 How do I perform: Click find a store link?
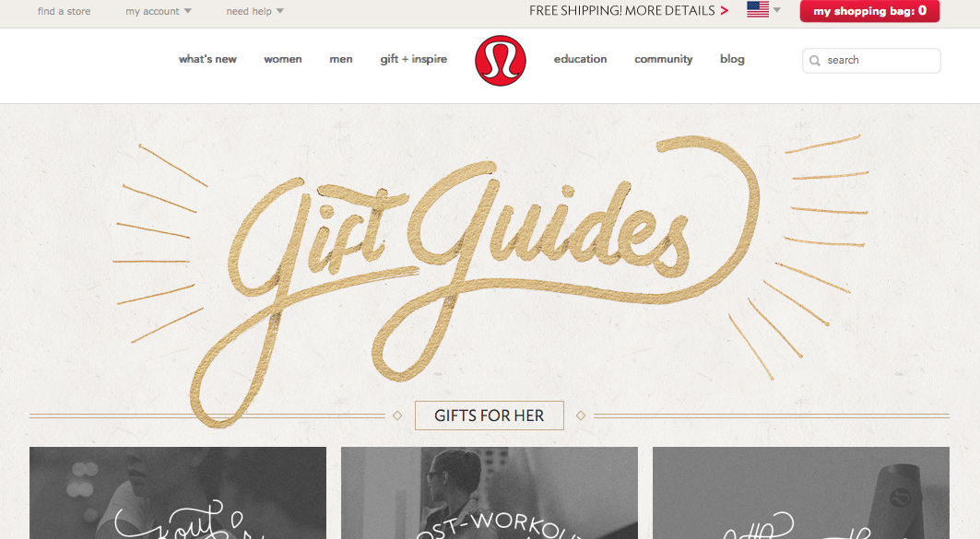(x=64, y=11)
